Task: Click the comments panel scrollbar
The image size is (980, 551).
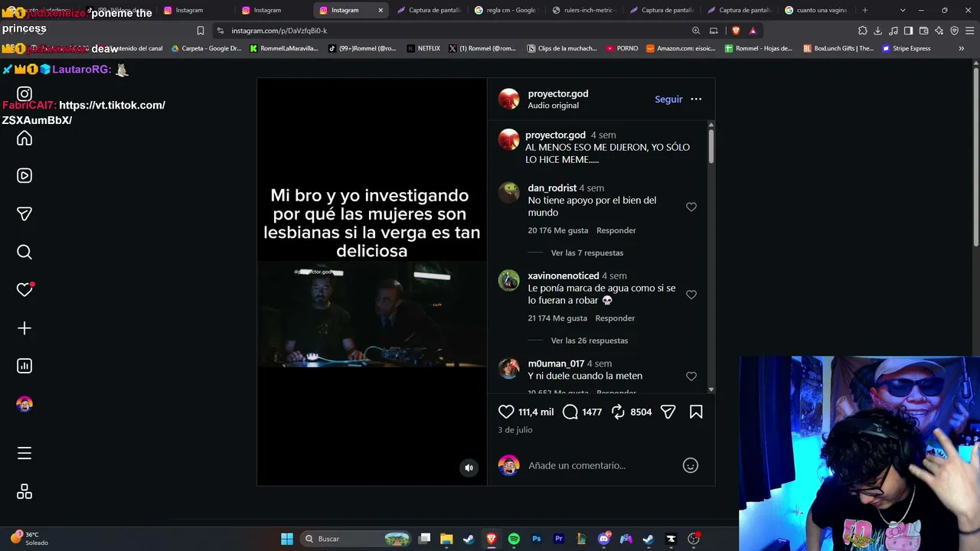Action: [711, 145]
